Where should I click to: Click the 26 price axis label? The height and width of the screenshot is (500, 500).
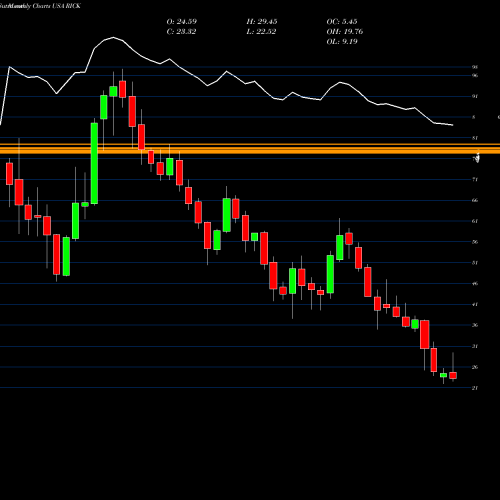pyautogui.click(x=475, y=367)
